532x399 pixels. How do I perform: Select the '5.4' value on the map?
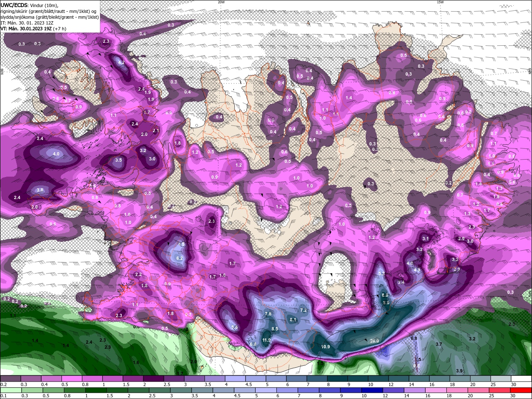pyautogui.click(x=235, y=328)
